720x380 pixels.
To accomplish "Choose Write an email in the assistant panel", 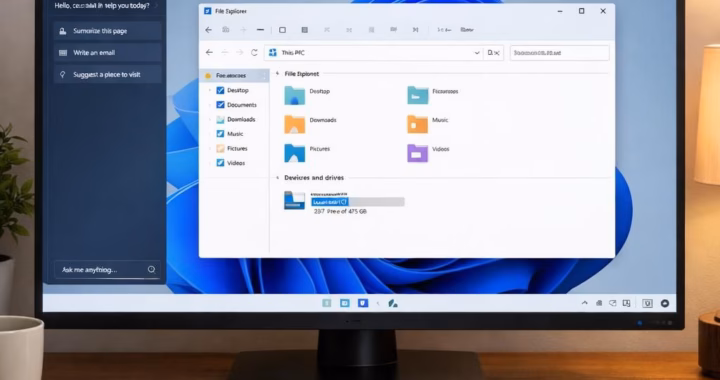I will [x=107, y=53].
